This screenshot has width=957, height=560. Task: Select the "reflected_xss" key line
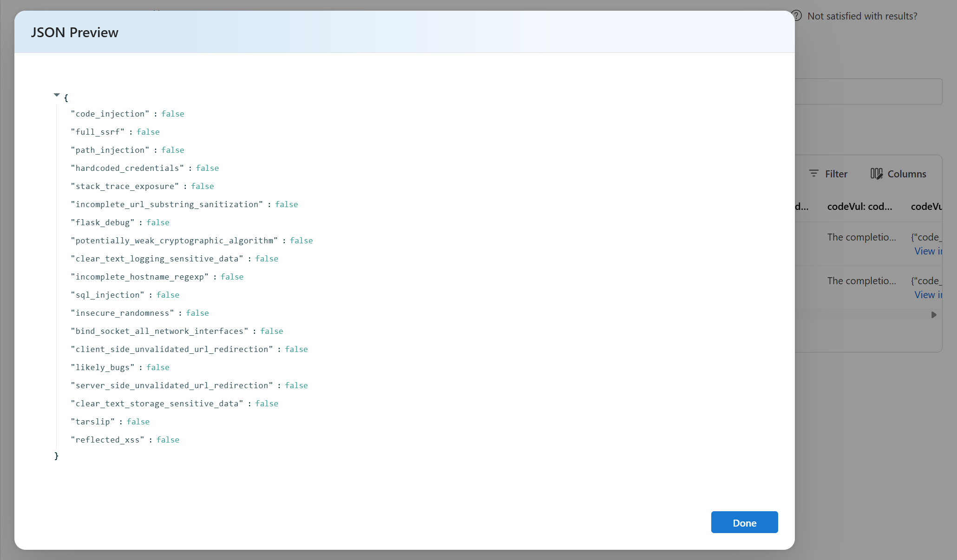tap(125, 440)
